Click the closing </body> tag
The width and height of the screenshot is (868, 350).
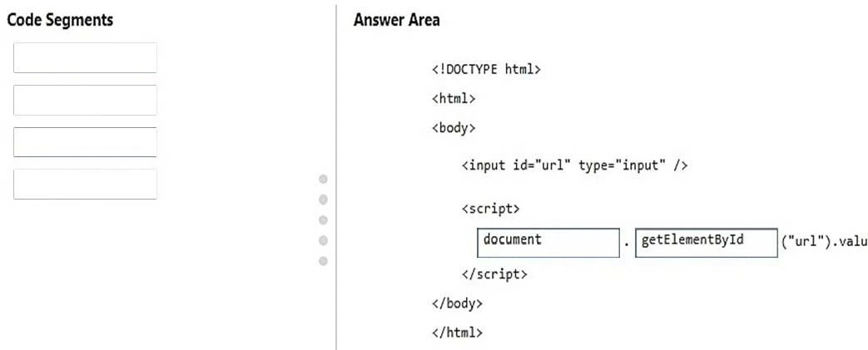(x=457, y=303)
